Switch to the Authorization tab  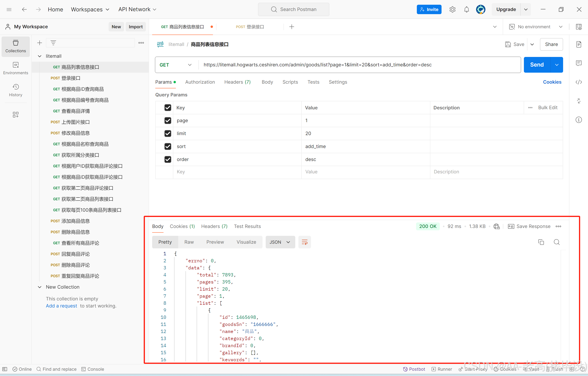click(x=200, y=82)
